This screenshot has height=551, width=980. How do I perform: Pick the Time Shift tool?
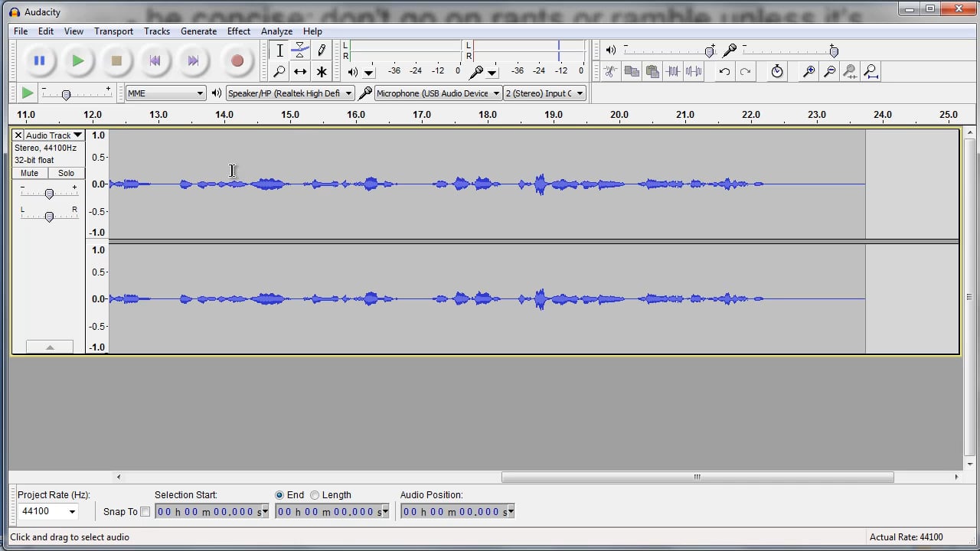point(300,71)
